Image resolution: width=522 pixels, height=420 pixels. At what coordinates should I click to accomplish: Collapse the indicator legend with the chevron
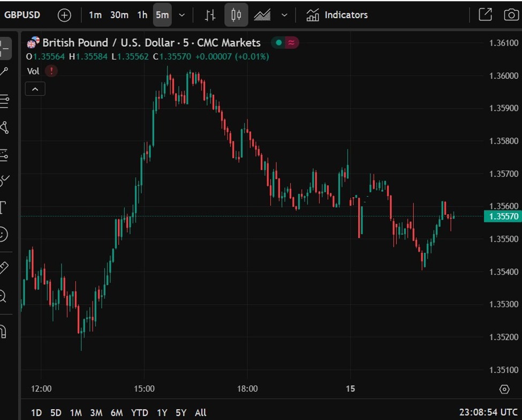[x=35, y=89]
